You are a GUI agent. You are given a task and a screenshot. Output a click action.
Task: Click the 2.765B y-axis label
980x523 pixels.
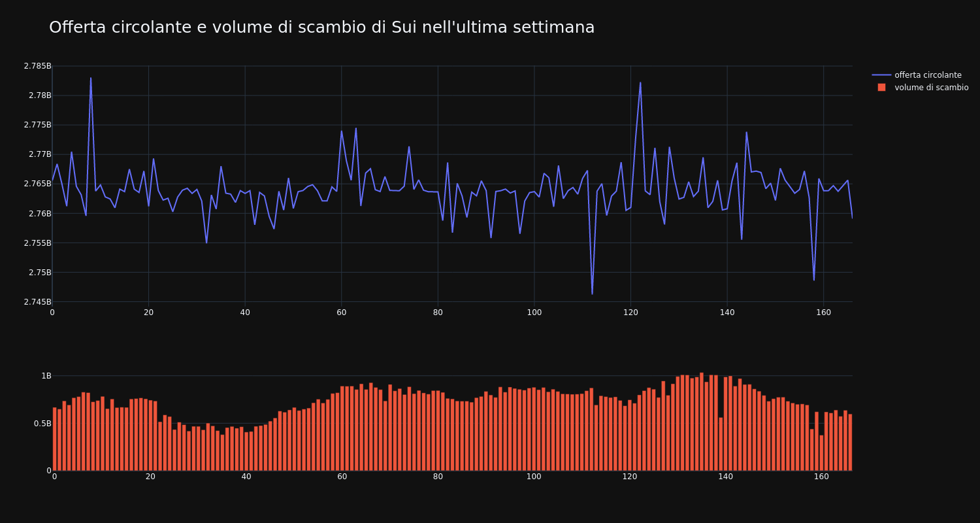[37, 184]
